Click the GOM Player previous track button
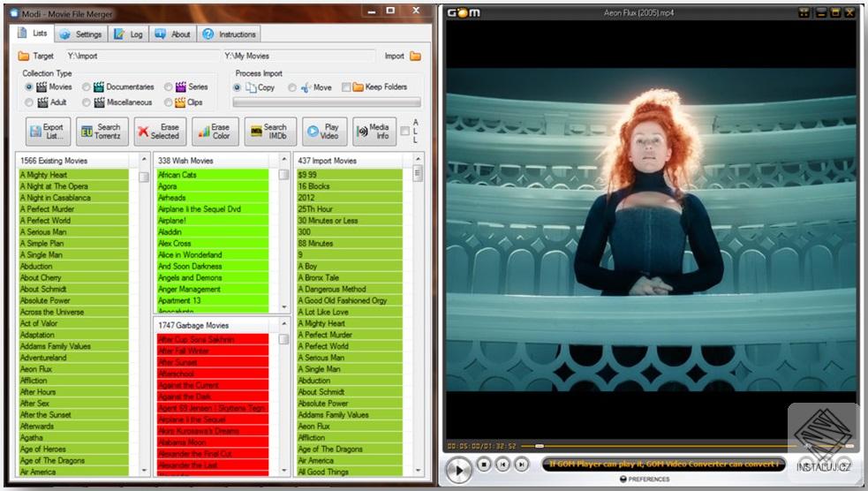Viewport: 868px width, 491px height. (502, 465)
